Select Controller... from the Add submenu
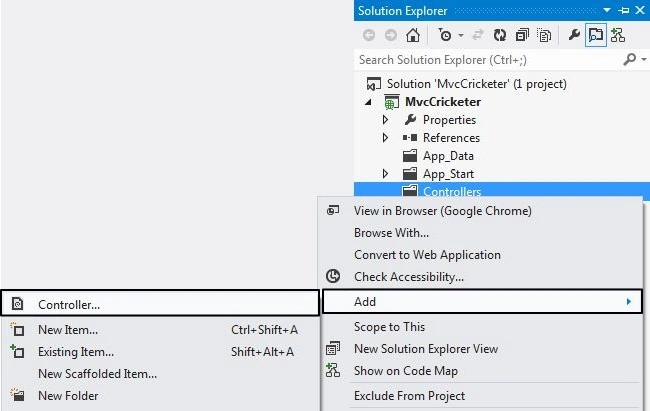Viewport: 650px width, 411px height. click(x=160, y=304)
